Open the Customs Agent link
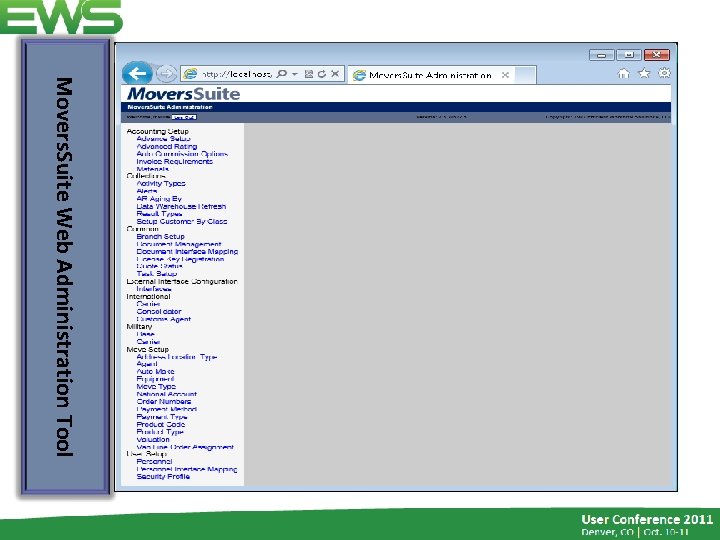The width and height of the screenshot is (720, 540). [163, 319]
